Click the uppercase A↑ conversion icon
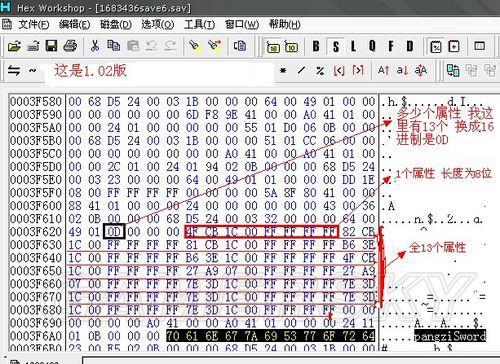Image resolution: width=500 pixels, height=364 pixels. tap(383, 70)
